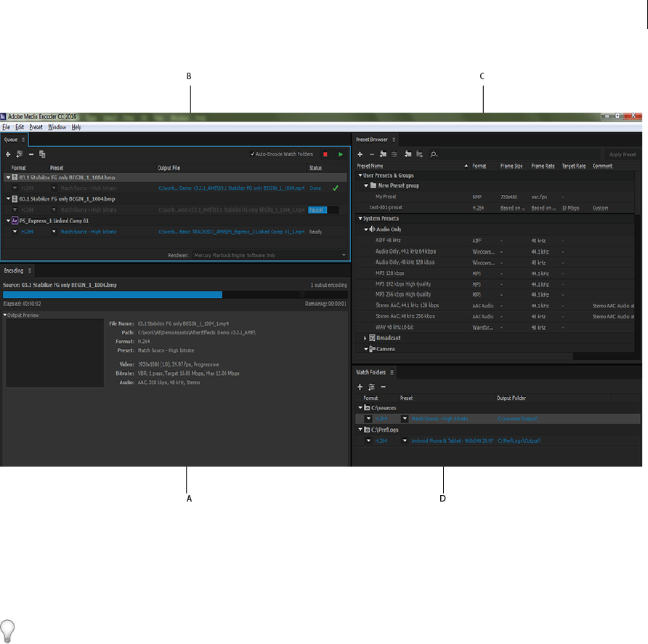648x644 pixels.
Task: Open Watch Folders add output icon
Action: (371, 387)
